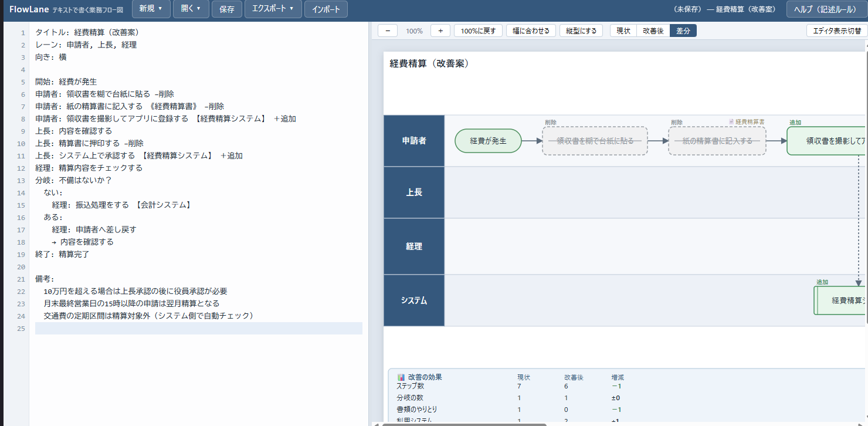Click the empty editor line 25
Image resolution: width=868 pixels, height=426 pixels.
click(x=199, y=328)
